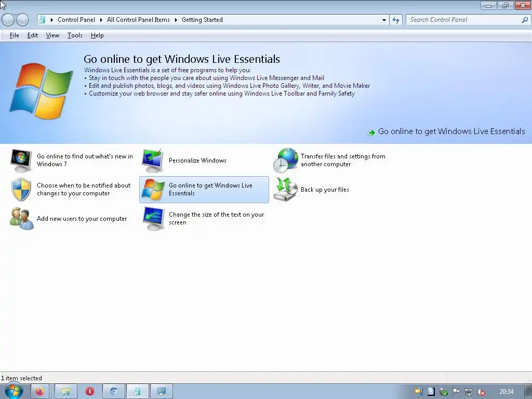
Task: Select the Add new users people icon
Action: point(21,219)
